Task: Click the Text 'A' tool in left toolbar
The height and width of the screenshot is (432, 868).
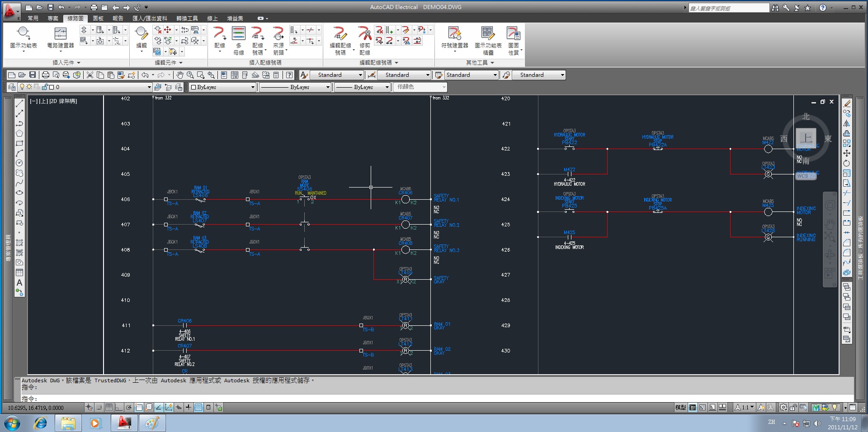Action: pos(19,282)
